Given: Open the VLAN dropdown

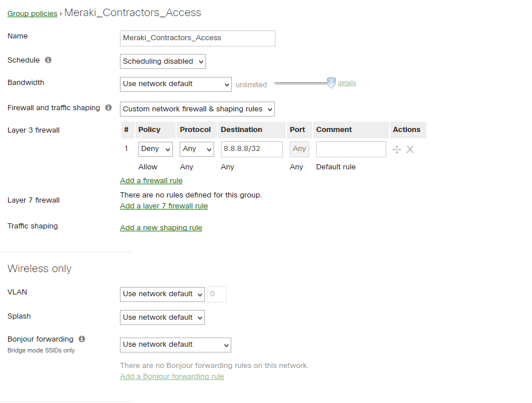Looking at the screenshot, I should pos(162,294).
